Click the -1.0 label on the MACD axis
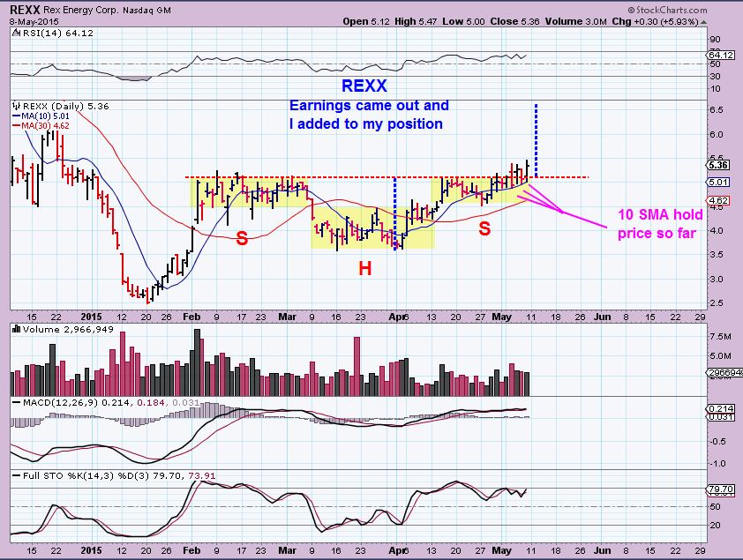This screenshot has width=743, height=560. [718, 464]
